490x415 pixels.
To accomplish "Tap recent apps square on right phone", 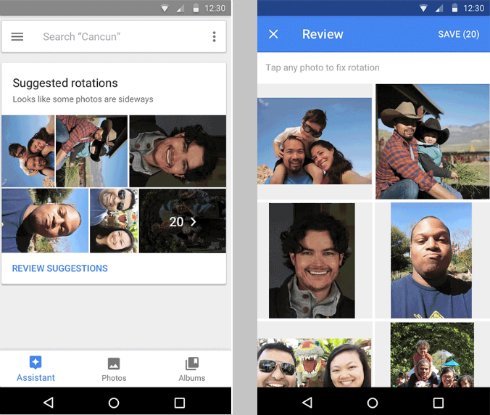I will [438, 403].
